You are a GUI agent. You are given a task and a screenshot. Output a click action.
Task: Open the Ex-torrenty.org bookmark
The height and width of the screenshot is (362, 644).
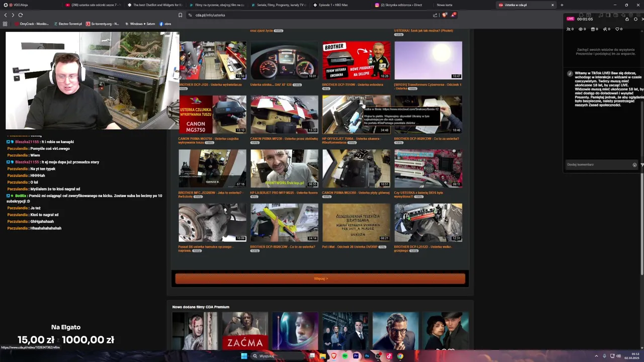[102, 24]
